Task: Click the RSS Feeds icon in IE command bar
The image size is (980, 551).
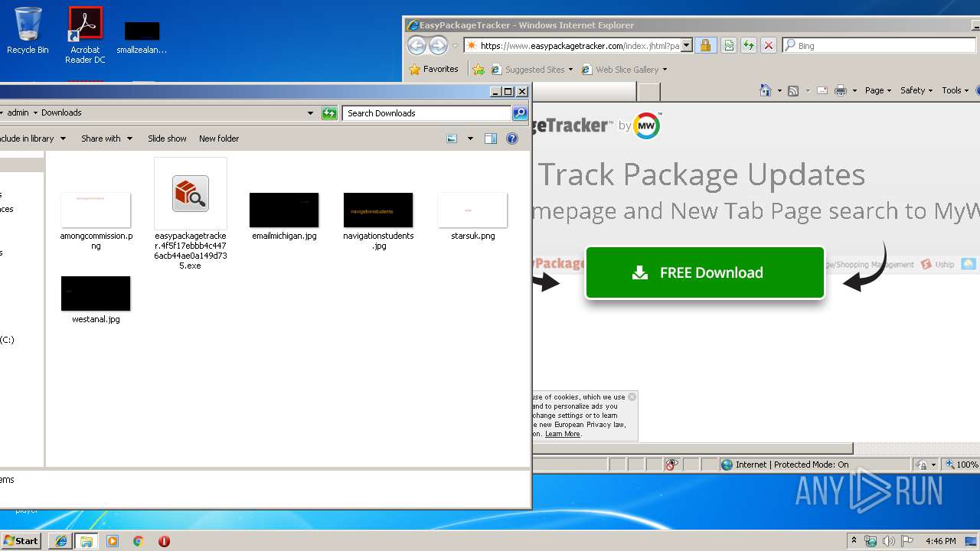Action: coord(793,90)
